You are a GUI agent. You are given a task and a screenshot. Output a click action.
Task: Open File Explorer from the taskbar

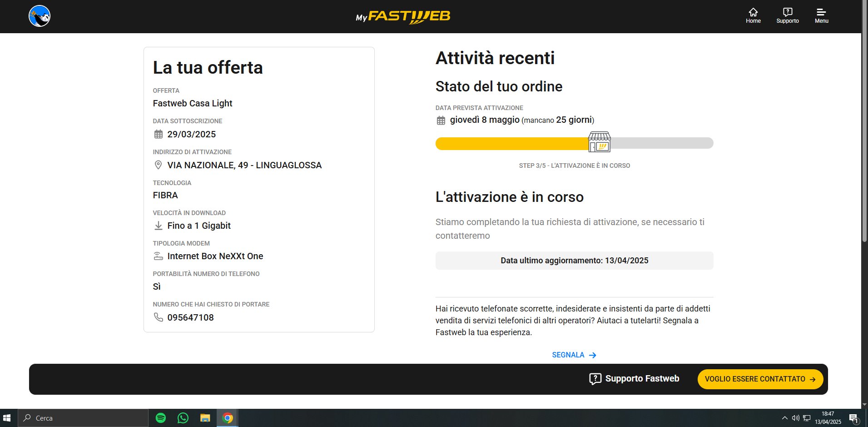tap(205, 418)
